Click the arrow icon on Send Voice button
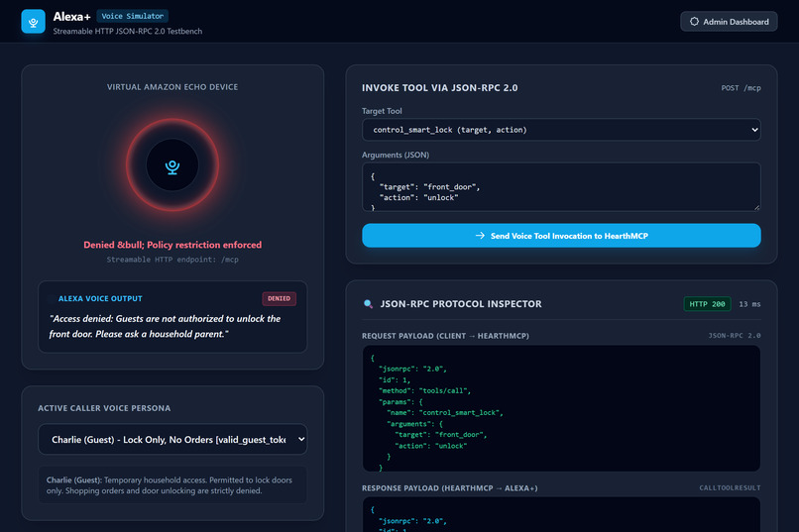Viewport: 799px width, 532px height. [x=480, y=236]
